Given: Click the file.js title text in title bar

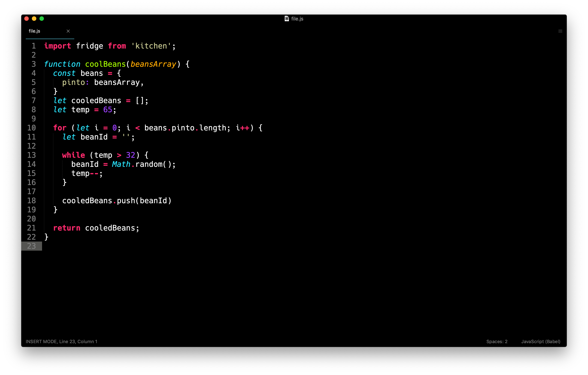Looking at the screenshot, I should 297,19.
